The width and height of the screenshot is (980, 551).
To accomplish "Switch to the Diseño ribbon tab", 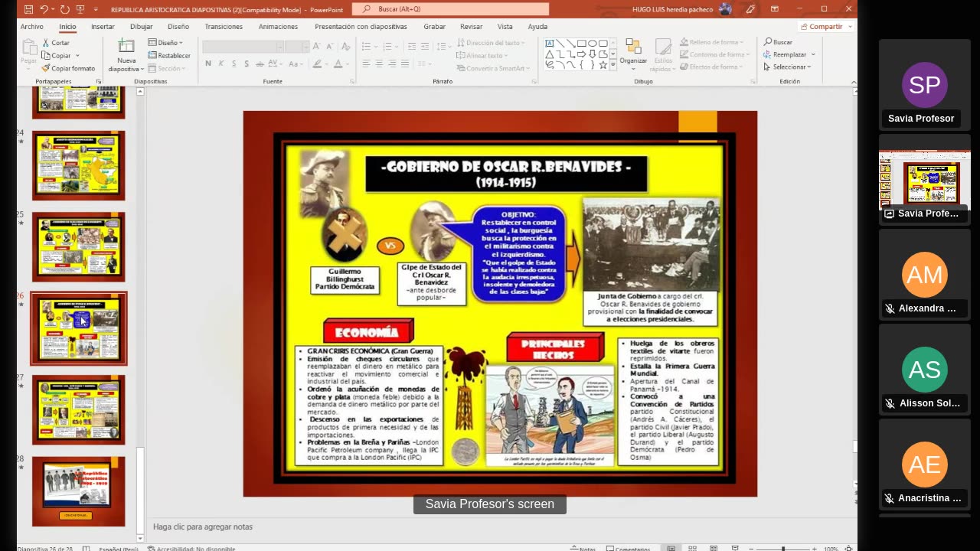I will 178,27.
